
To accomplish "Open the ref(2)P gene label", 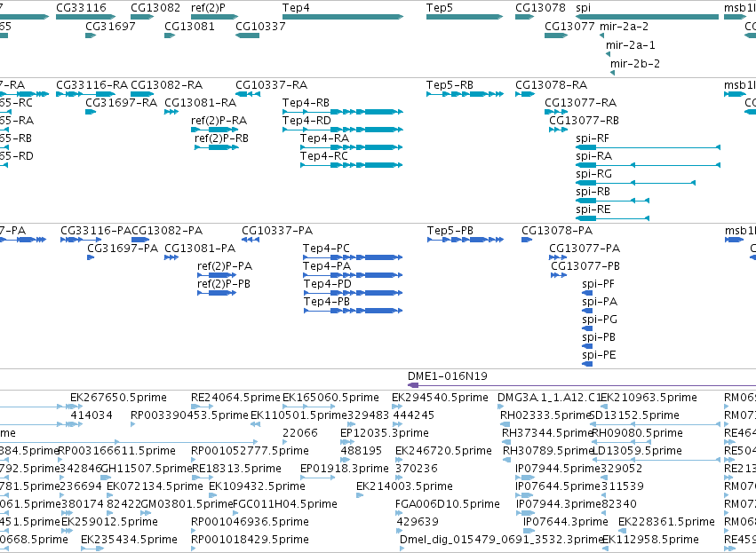I will point(208,8).
